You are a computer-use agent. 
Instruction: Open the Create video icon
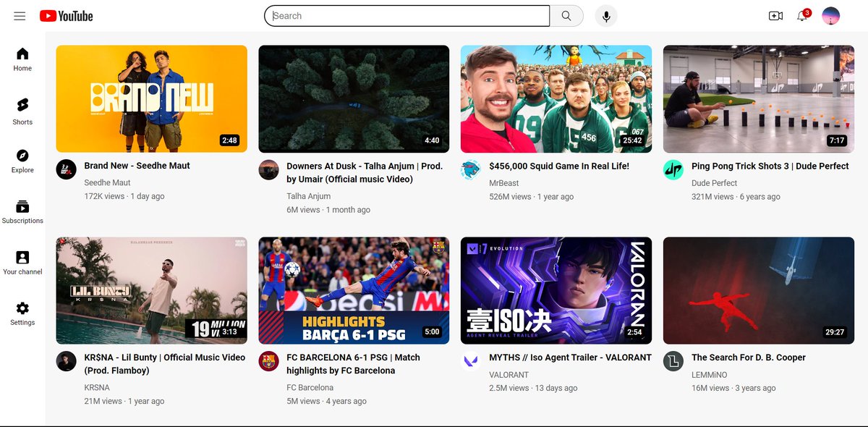click(775, 15)
